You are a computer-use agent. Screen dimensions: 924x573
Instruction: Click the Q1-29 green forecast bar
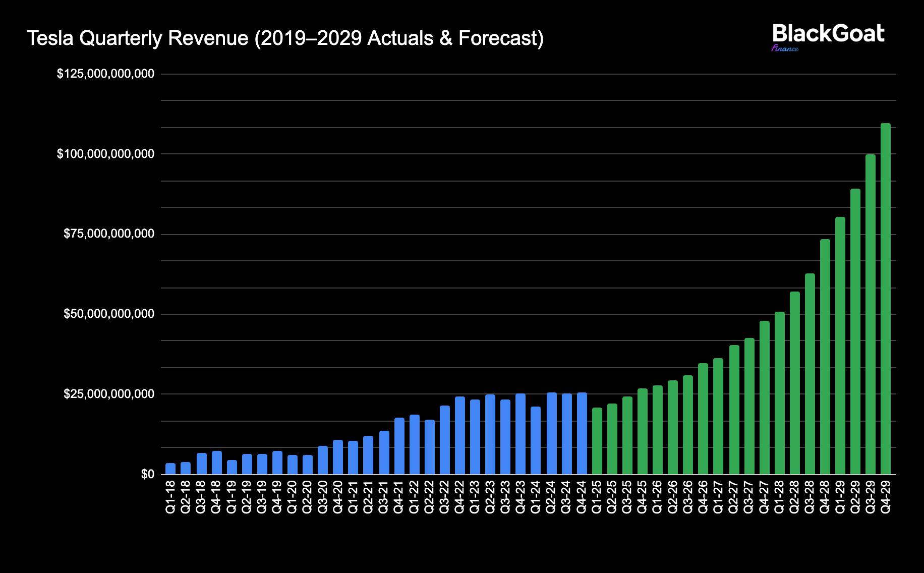tap(840, 346)
